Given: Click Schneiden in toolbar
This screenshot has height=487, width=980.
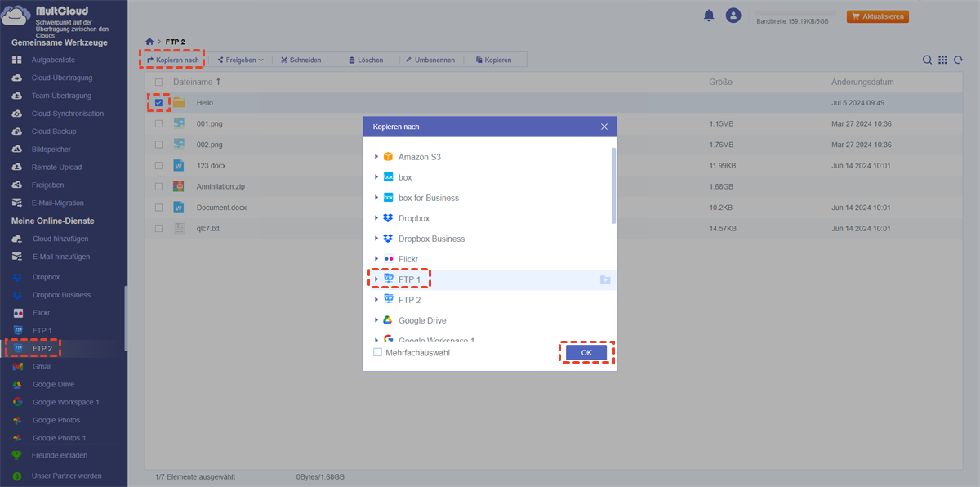Looking at the screenshot, I should pos(301,60).
